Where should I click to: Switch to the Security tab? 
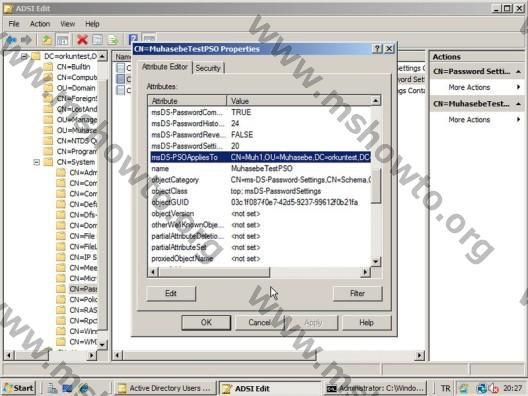pyautogui.click(x=208, y=68)
